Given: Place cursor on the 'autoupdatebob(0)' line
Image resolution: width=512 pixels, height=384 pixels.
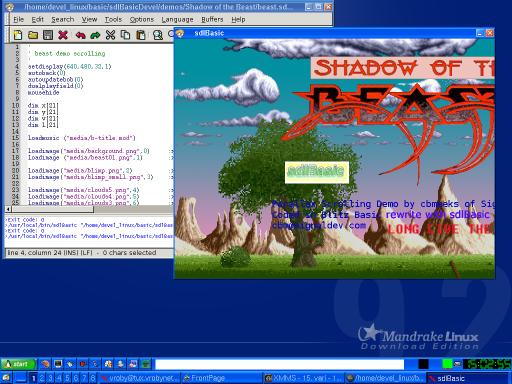Looking at the screenshot, I should coord(55,79).
